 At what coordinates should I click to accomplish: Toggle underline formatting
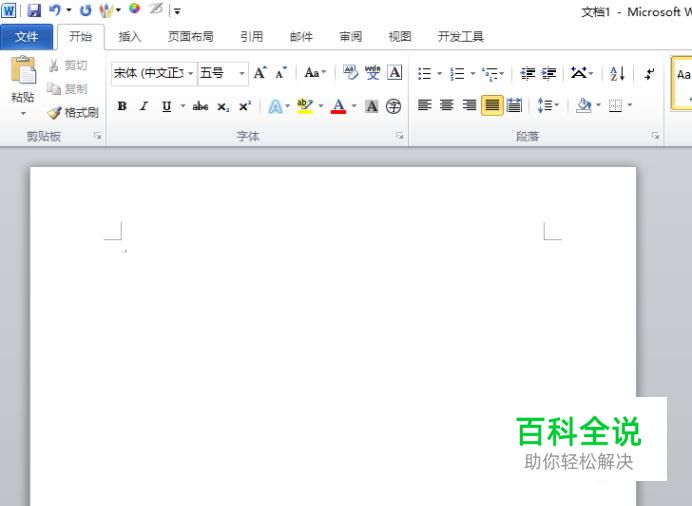pyautogui.click(x=166, y=106)
